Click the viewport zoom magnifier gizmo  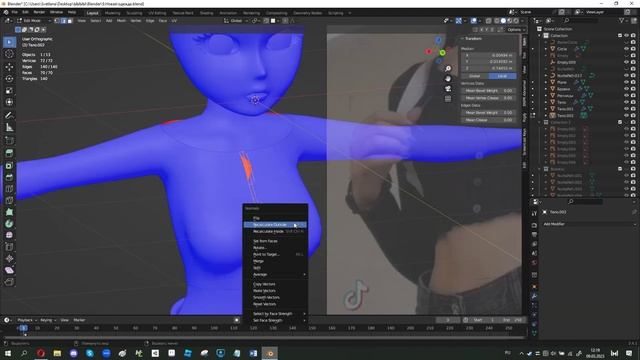(448, 69)
